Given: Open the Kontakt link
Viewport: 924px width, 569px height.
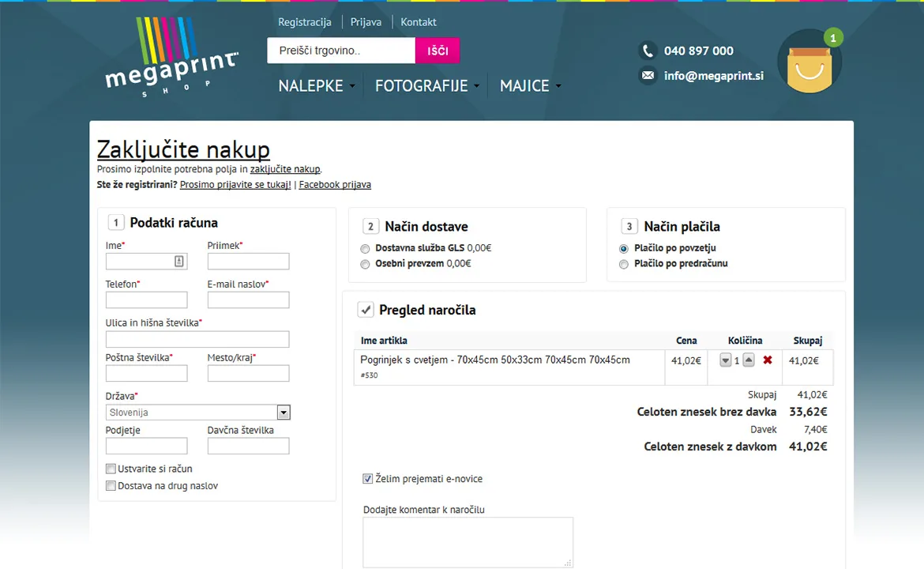Looking at the screenshot, I should click(419, 22).
